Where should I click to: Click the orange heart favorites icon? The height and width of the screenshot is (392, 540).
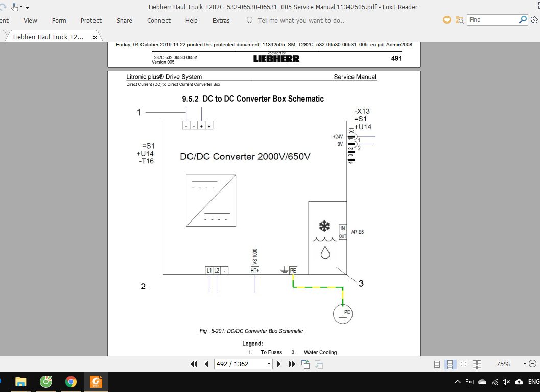click(447, 20)
